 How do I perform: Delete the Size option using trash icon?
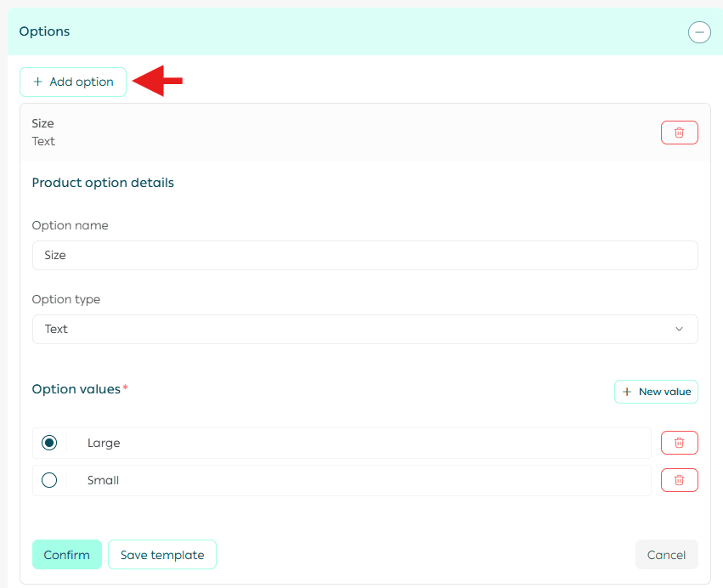point(679,133)
